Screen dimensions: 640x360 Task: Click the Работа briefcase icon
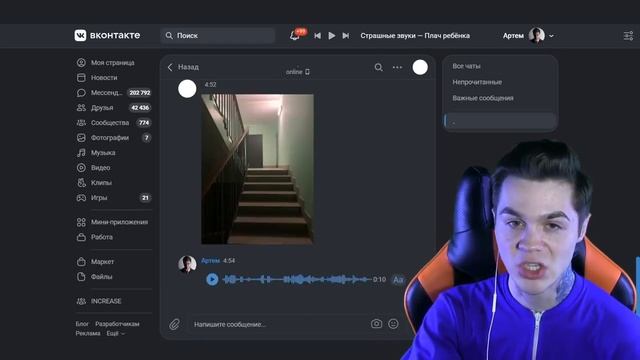tap(81, 237)
